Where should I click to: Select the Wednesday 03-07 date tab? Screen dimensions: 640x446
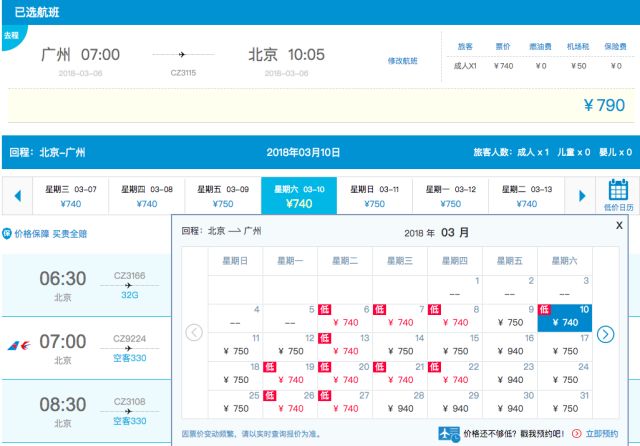(71, 196)
